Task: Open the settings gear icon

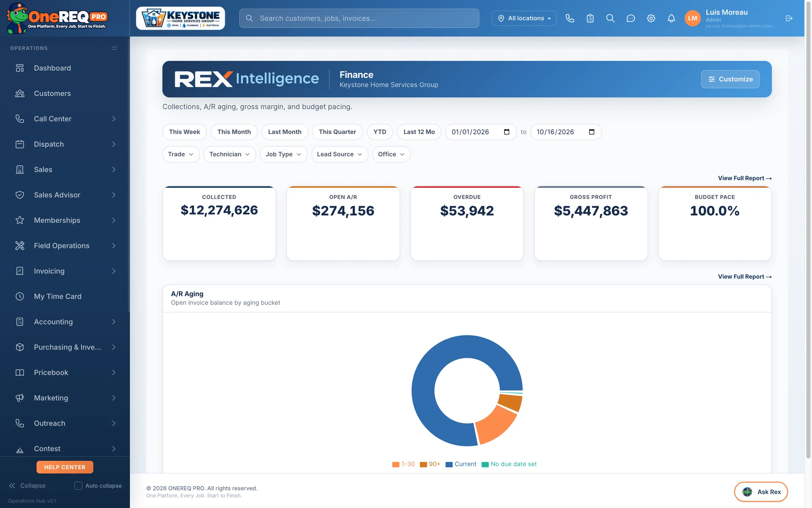Action: (651, 18)
